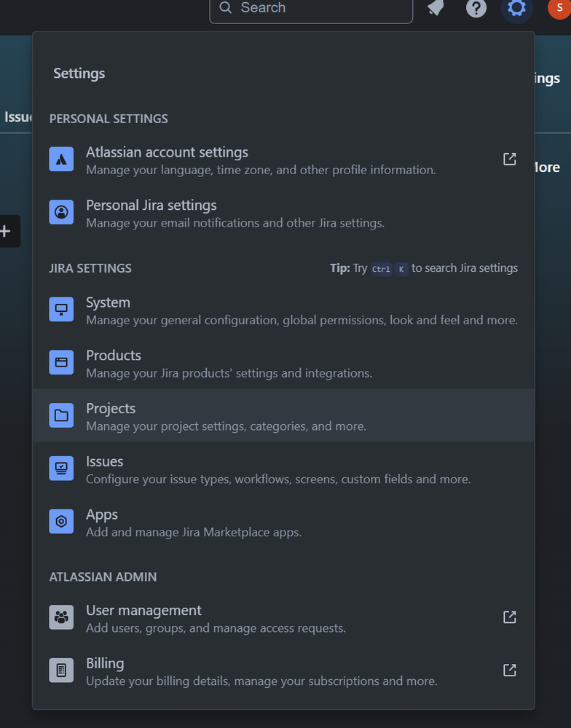Click 'Update your billing details' description text
571x728 pixels.
pos(261,681)
